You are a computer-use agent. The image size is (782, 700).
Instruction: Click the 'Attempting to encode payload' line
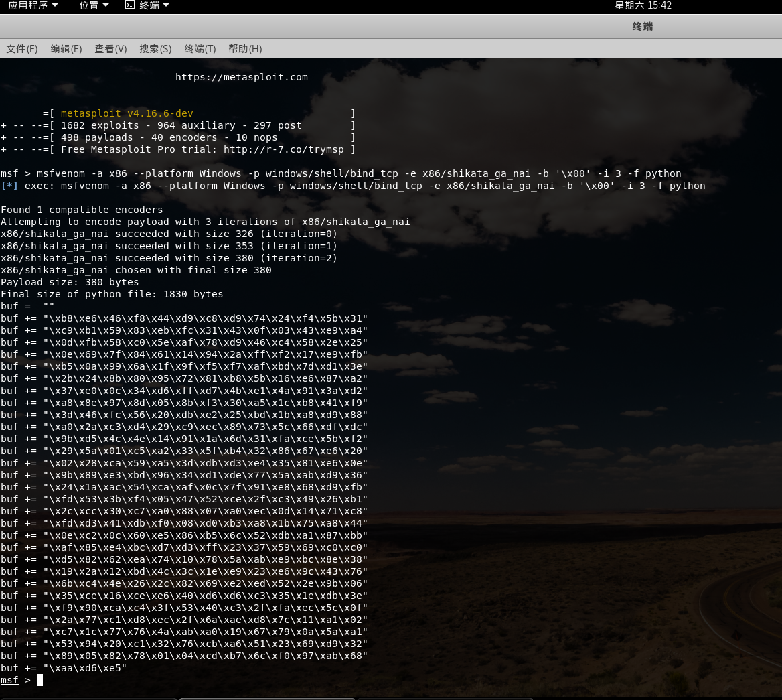pyautogui.click(x=205, y=222)
